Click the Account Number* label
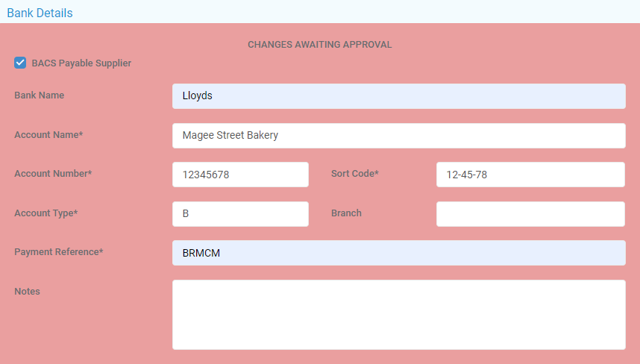This screenshot has width=640, height=364. coord(53,174)
